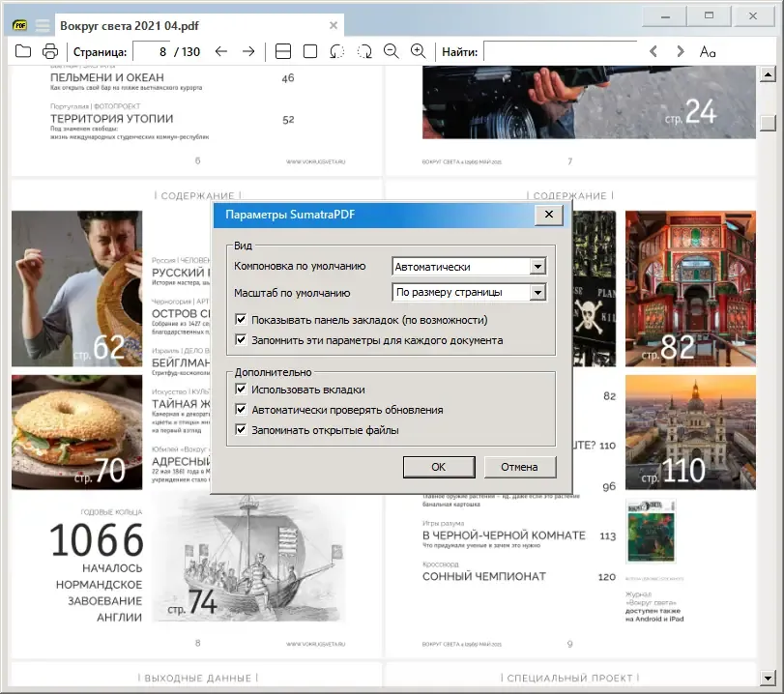Go to next page arrow
Image resolution: width=784 pixels, height=694 pixels.
(248, 51)
